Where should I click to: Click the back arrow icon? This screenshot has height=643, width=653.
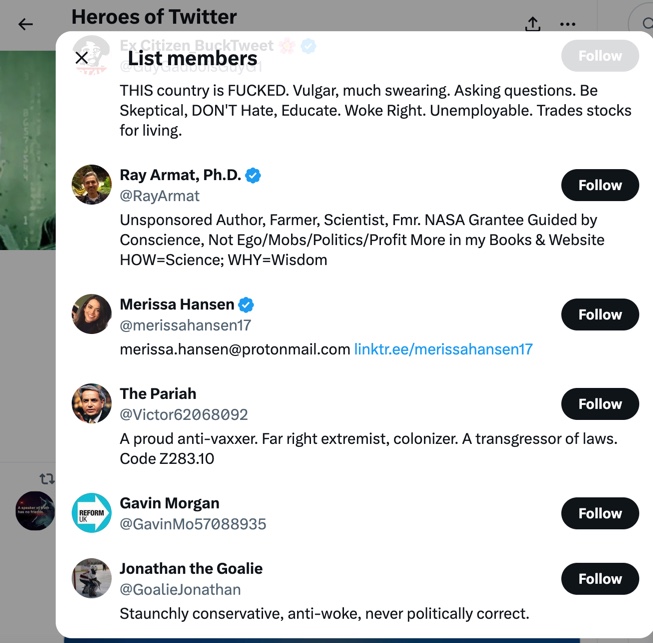coord(26,24)
